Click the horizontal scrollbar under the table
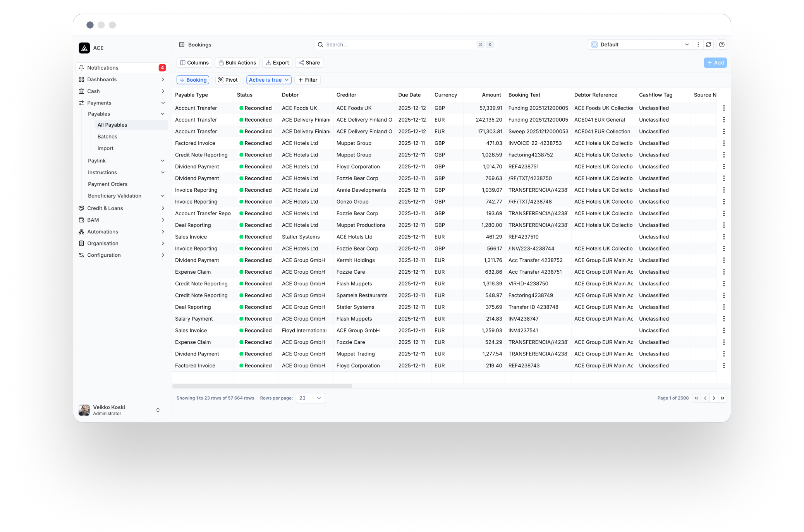Viewport: 804px width, 532px height. (262, 386)
